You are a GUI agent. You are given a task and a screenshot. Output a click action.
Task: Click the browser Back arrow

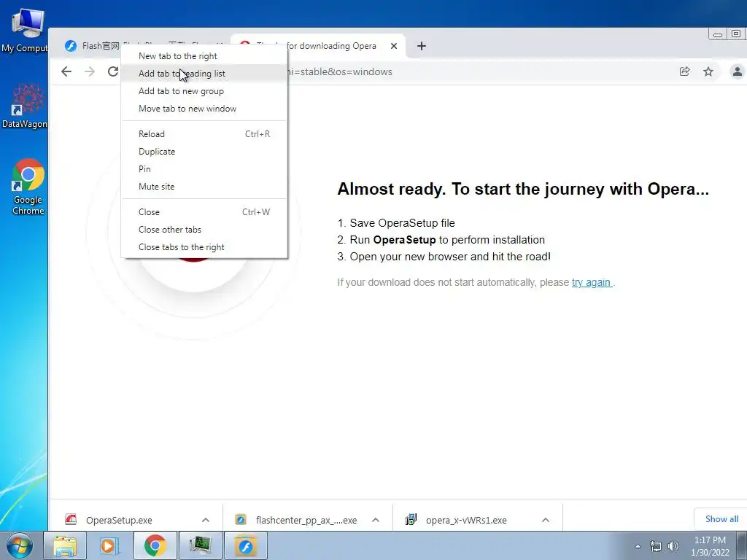pos(66,71)
